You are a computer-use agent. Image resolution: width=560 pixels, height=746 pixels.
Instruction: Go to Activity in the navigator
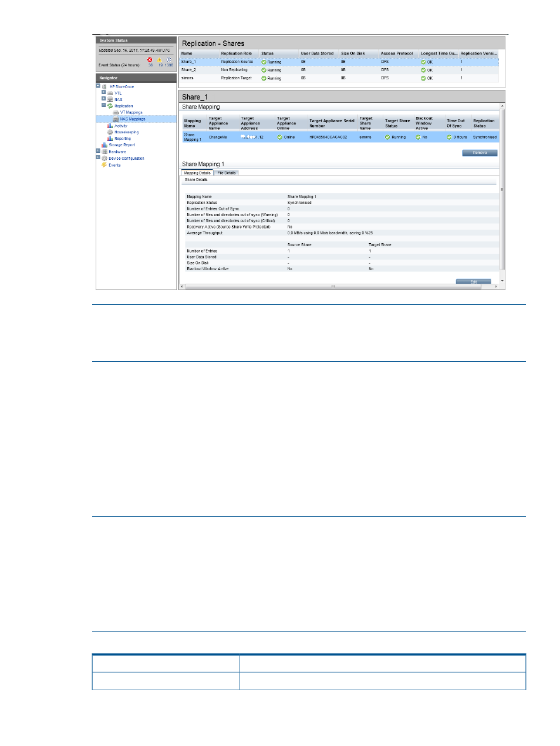120,126
